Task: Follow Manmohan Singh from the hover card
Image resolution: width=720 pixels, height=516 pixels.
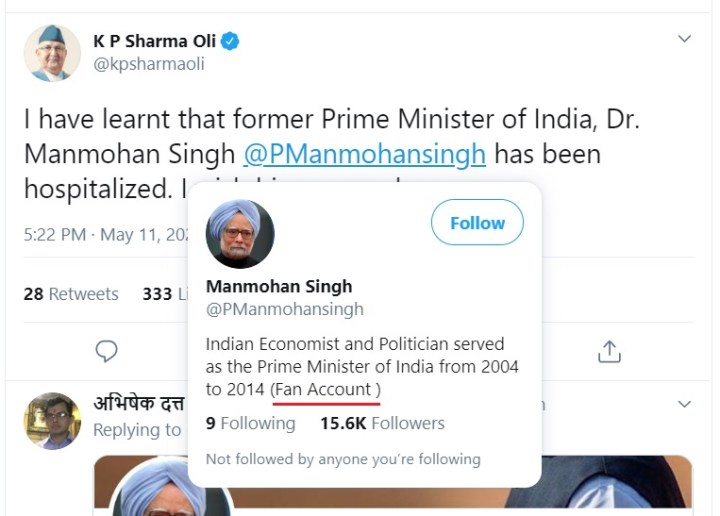Action: pos(477,223)
